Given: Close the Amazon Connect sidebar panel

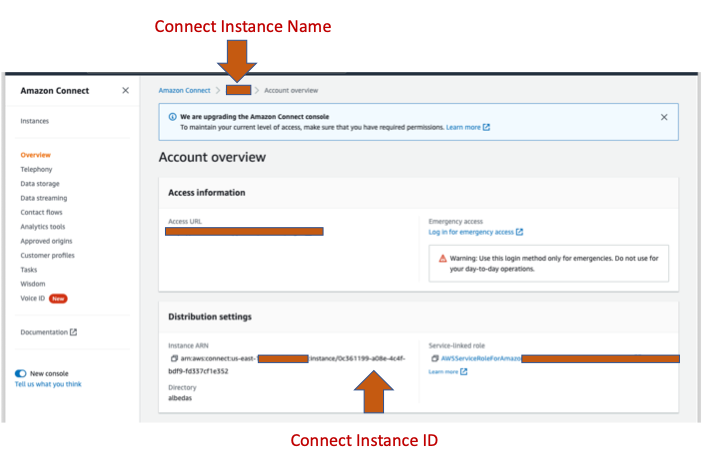Looking at the screenshot, I should coord(126,90).
